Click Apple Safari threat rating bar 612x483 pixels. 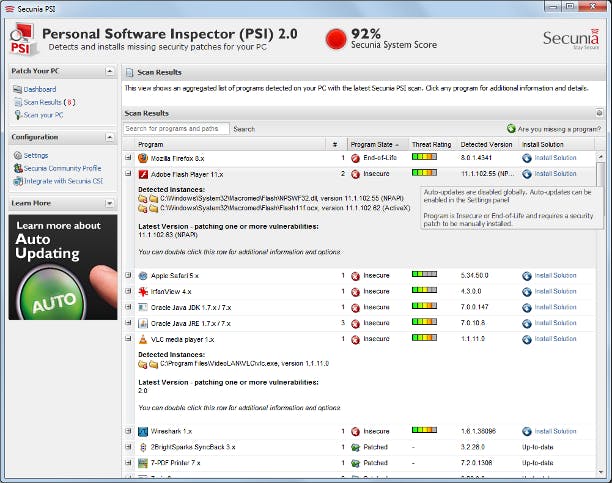click(x=424, y=274)
